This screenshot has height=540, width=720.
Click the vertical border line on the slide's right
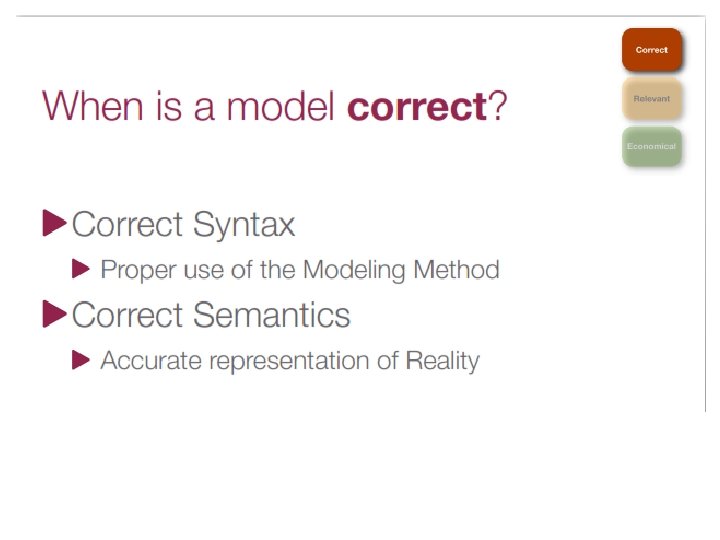[705, 214]
